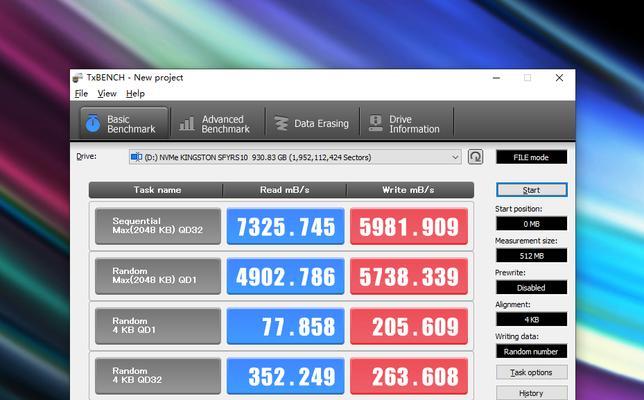The image size is (644, 400).
Task: Click the 77.858 read result
Action: click(x=285, y=326)
